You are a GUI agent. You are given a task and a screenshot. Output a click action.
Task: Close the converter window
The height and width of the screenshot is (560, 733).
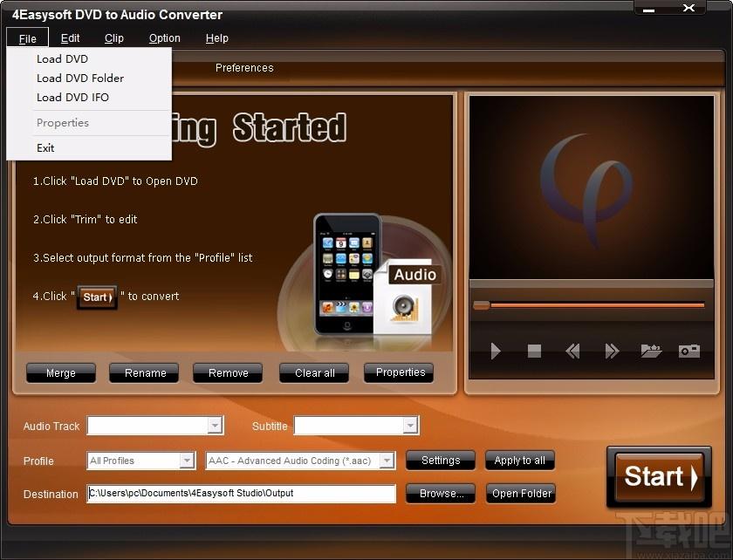point(688,8)
